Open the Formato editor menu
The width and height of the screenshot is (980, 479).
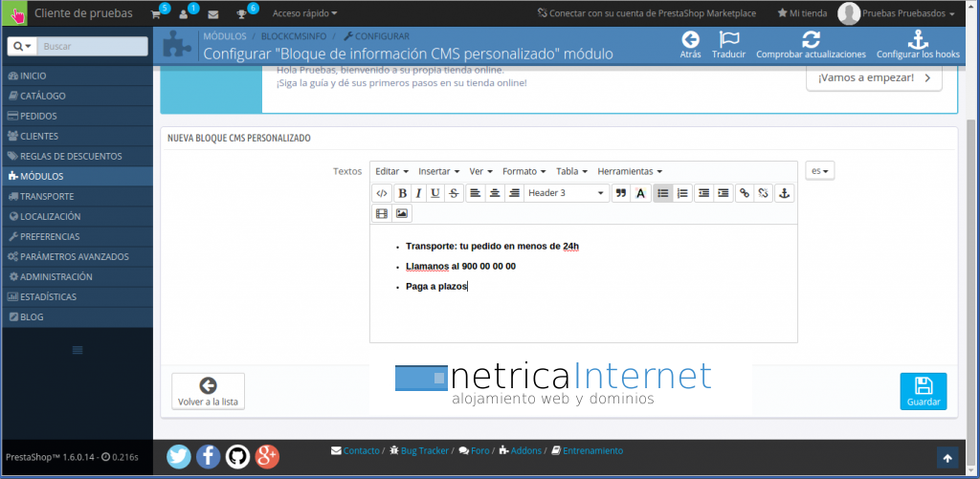coord(523,171)
